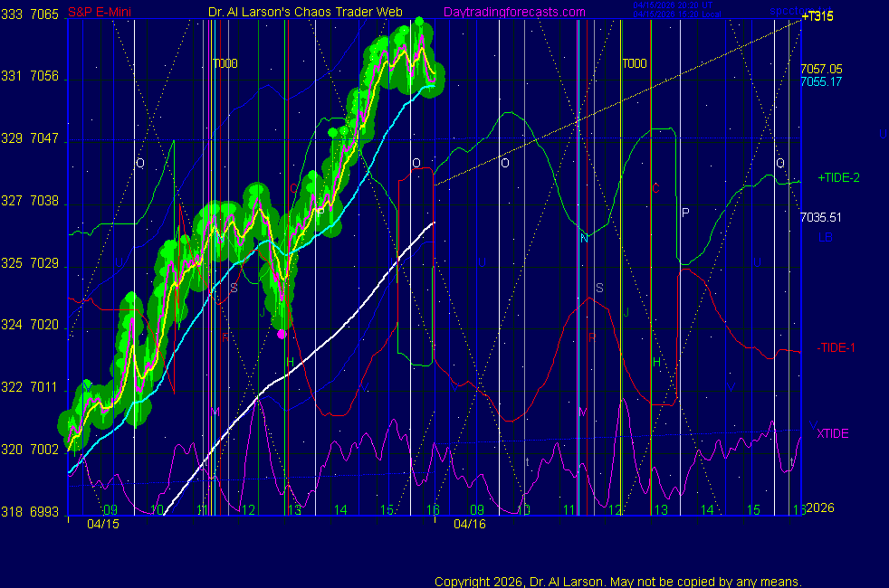Viewport: 889px width, 588px height.
Task: Click the 7035.51 white price readout
Action: click(x=821, y=217)
